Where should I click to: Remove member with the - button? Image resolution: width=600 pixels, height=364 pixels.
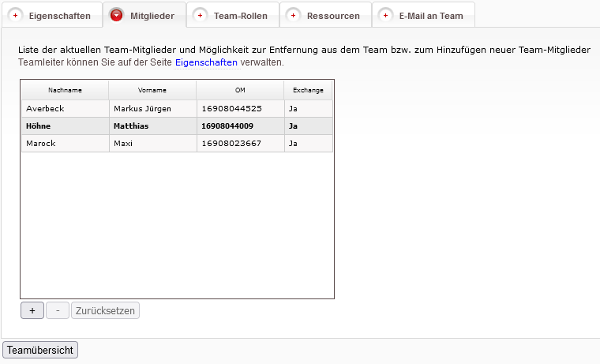(58, 310)
